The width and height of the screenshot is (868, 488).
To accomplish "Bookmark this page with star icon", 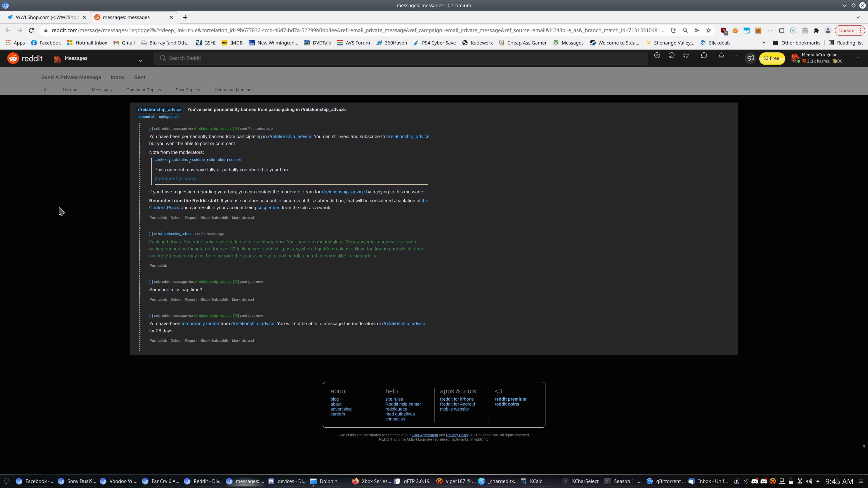I will click(709, 30).
